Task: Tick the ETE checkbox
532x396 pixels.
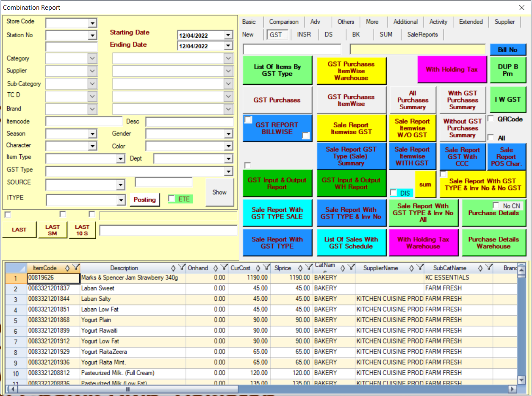Action: (172, 199)
